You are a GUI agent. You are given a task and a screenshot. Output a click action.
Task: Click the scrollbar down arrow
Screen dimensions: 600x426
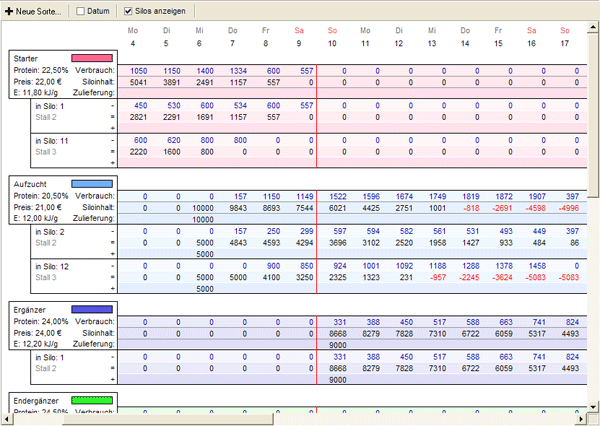[x=593, y=419]
